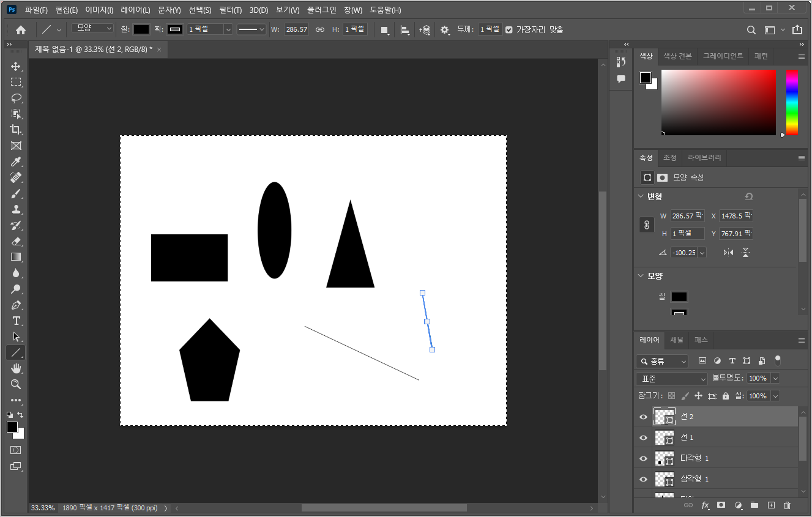812x517 pixels.
Task: Select the Dodge tool
Action: (16, 289)
